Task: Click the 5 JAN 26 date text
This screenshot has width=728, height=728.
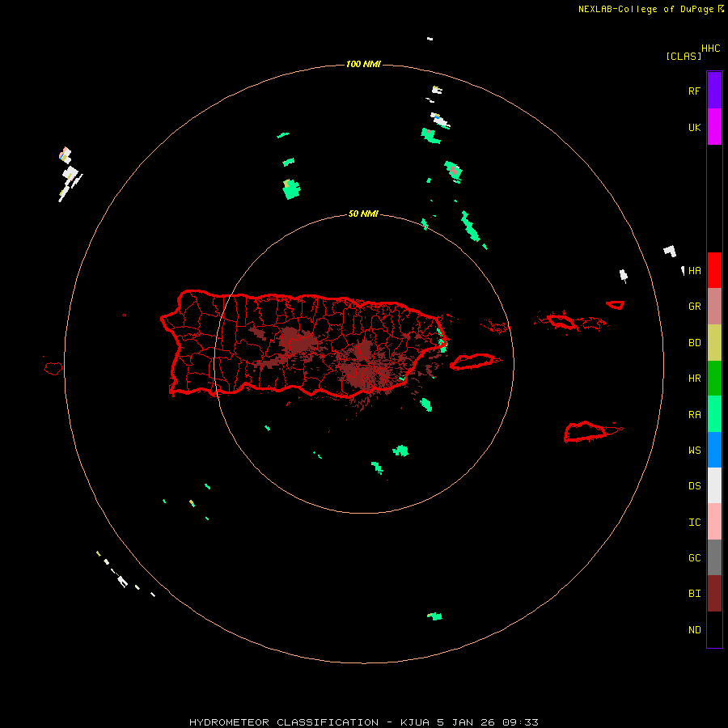Action: point(466,722)
